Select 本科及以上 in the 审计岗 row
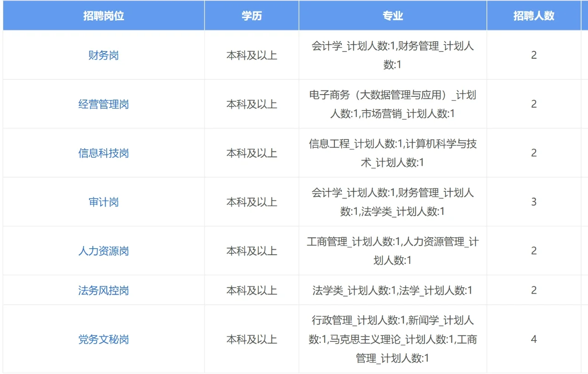 click(252, 202)
